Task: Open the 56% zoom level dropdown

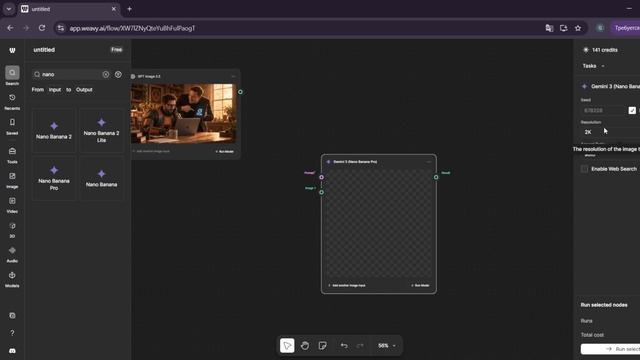Action: click(x=387, y=346)
